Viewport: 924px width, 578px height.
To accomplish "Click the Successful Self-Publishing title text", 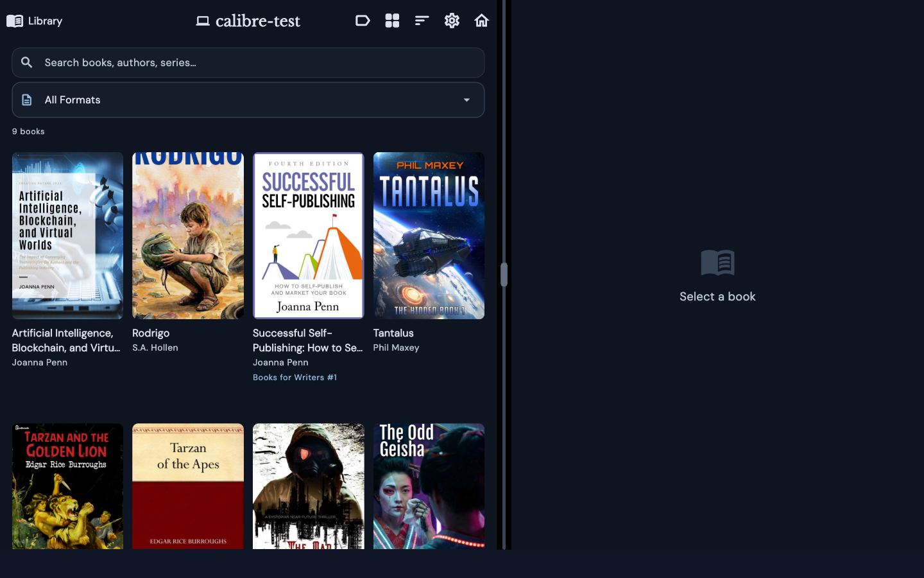I will point(308,340).
